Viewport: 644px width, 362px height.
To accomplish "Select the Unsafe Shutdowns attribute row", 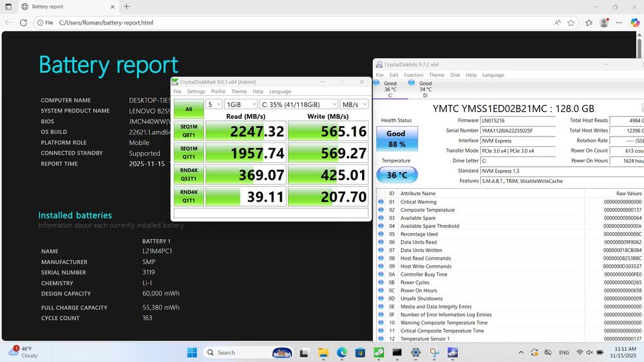I will 509,299.
